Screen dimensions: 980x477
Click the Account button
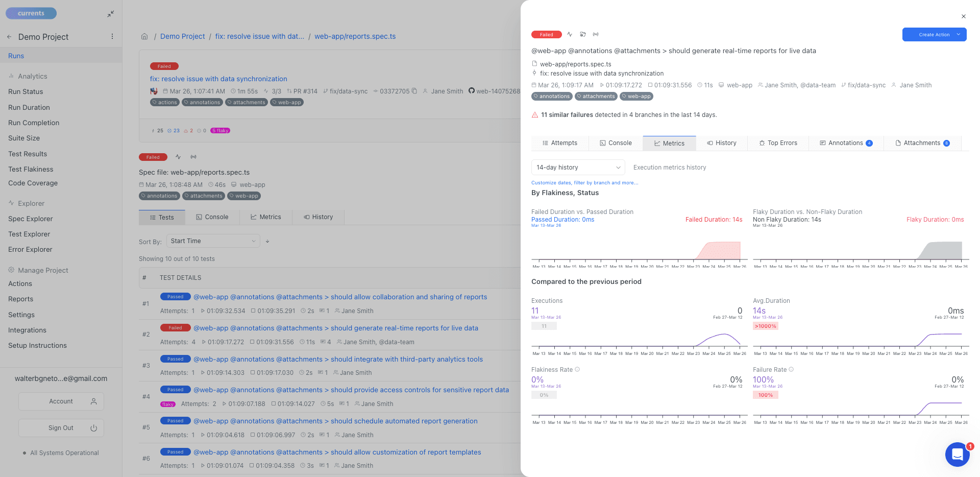[x=61, y=401]
